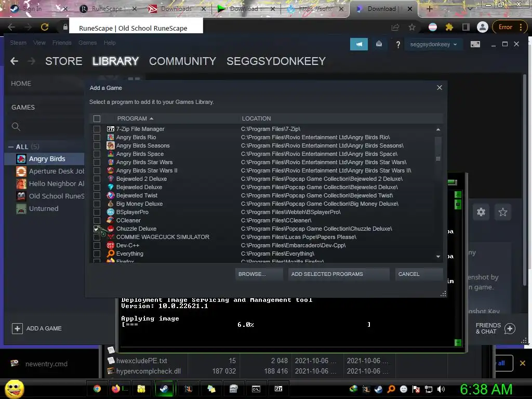The width and height of the screenshot is (532, 399).
Task: Click the LOCATION column header
Action: 256,118
